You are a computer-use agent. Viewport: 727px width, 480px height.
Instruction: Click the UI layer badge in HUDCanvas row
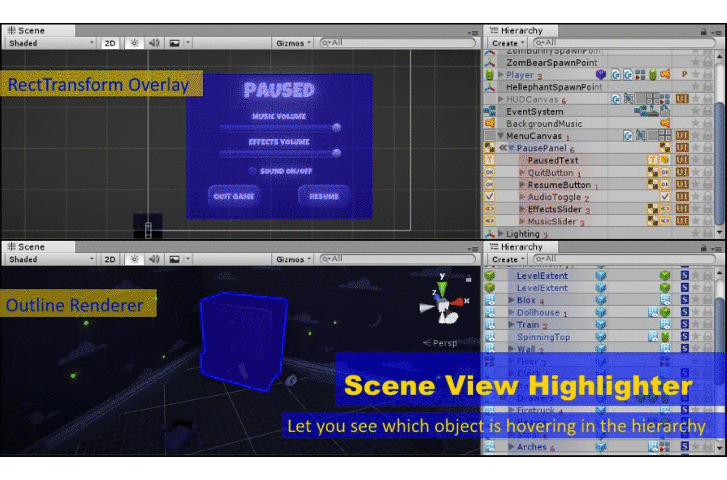[682, 99]
